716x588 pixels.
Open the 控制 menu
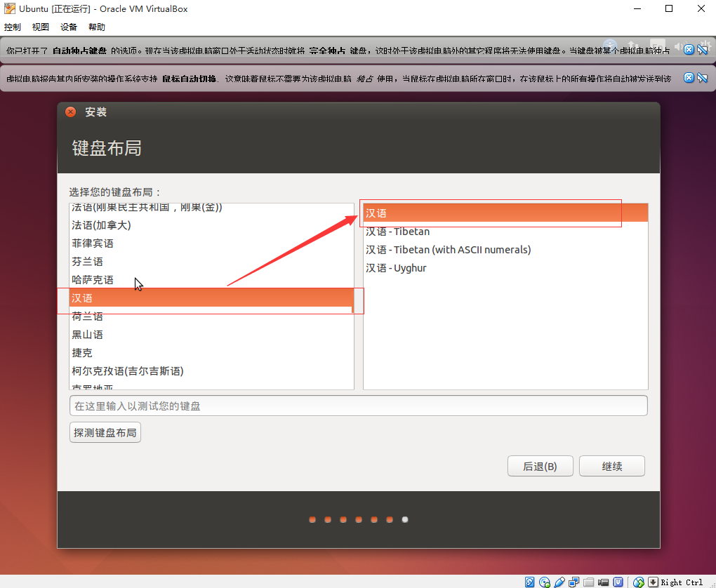[x=13, y=27]
